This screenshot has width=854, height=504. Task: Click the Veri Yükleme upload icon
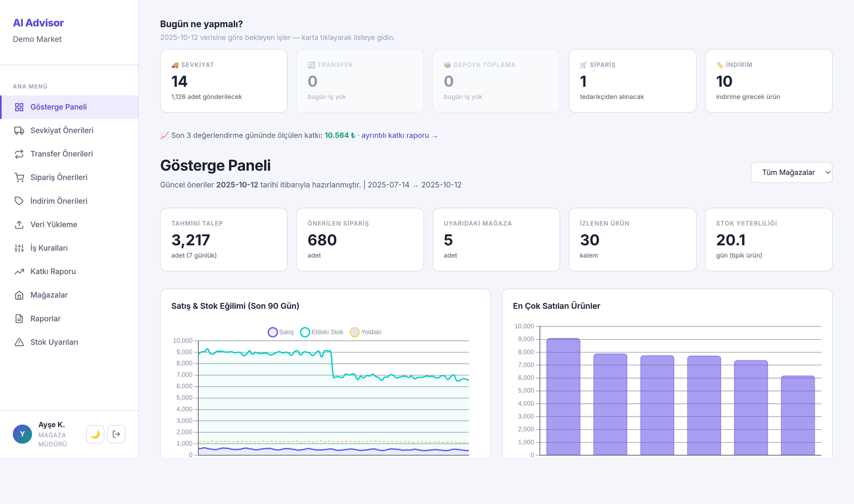pos(19,225)
